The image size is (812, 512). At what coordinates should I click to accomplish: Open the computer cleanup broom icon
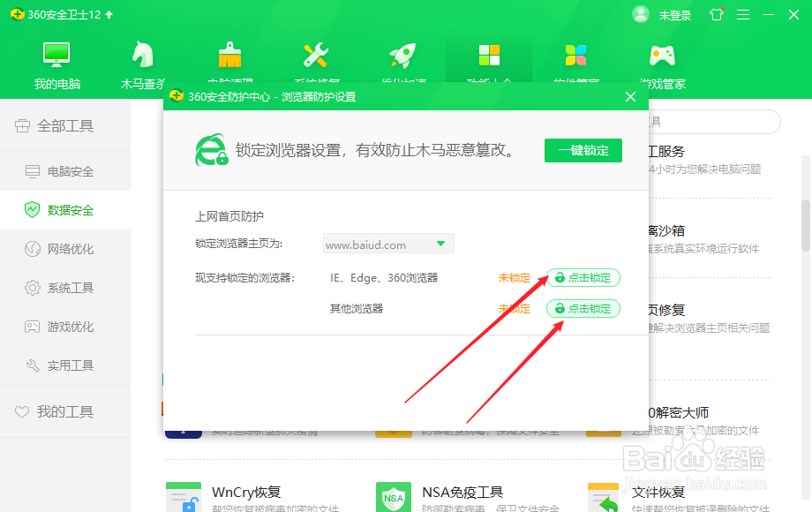point(230,56)
